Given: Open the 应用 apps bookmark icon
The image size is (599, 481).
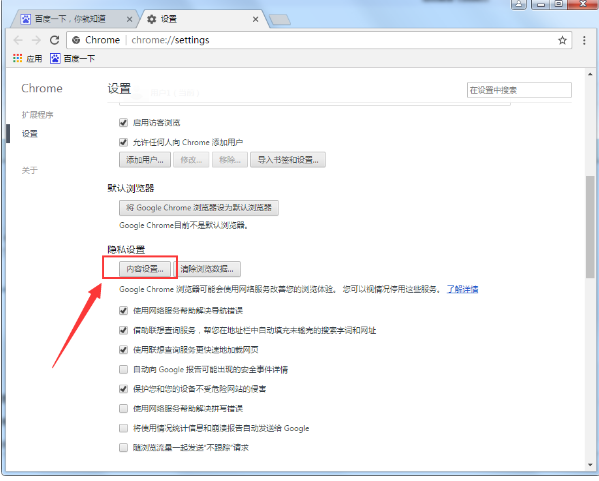Looking at the screenshot, I should pyautogui.click(x=18, y=58).
